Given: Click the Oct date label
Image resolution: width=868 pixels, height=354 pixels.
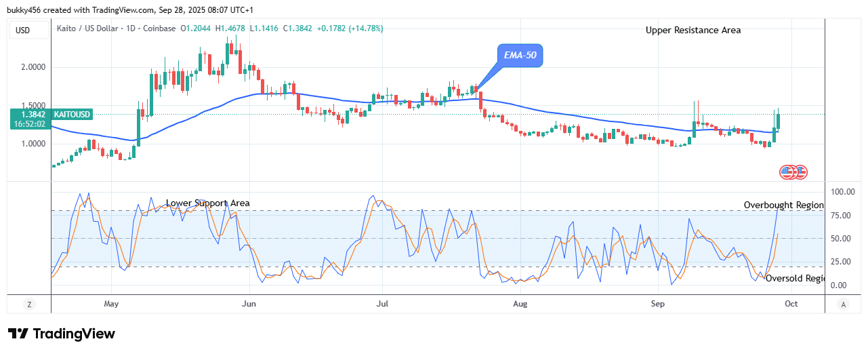Looking at the screenshot, I should 792,304.
